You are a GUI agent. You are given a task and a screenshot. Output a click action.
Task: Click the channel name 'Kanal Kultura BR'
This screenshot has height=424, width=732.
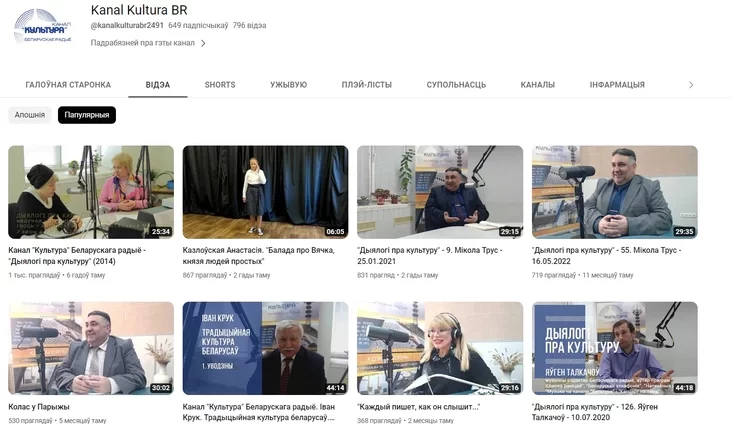[139, 10]
